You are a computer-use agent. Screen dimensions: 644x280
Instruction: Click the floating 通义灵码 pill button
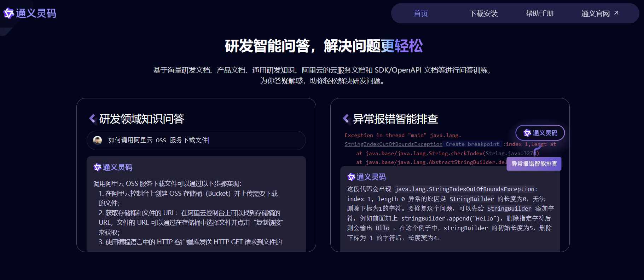pyautogui.click(x=540, y=133)
